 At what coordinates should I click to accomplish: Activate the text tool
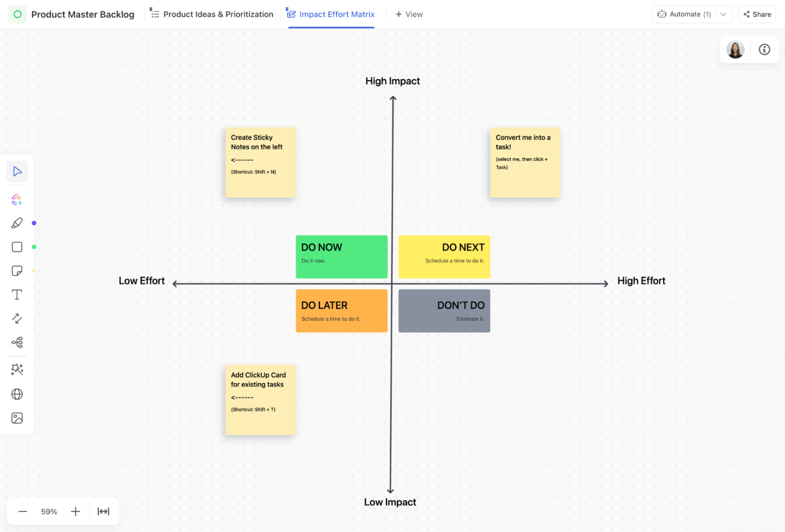pyautogui.click(x=17, y=294)
